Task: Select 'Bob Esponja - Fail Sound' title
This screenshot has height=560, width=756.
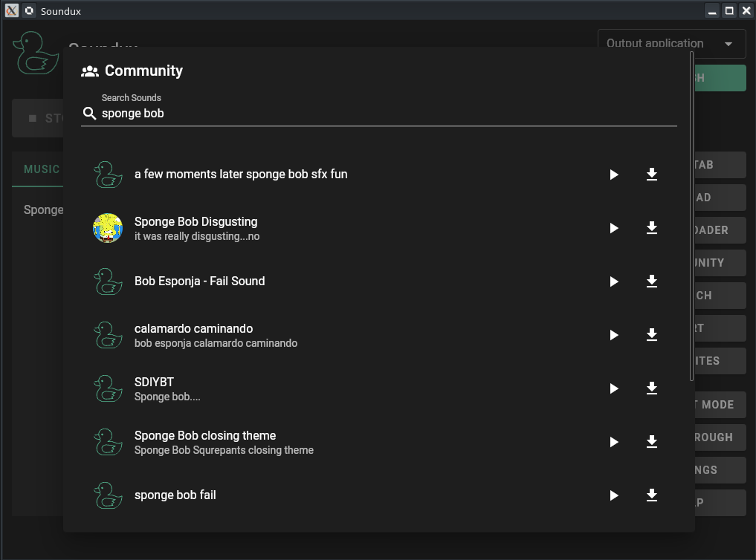Action: [200, 281]
